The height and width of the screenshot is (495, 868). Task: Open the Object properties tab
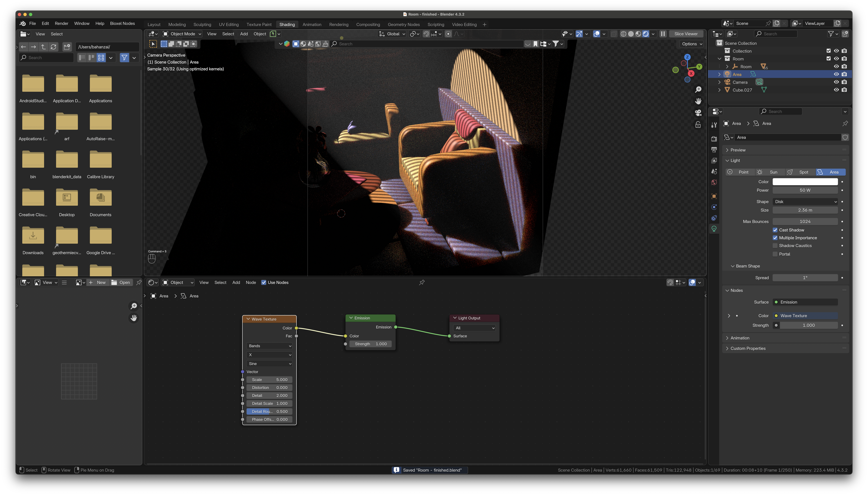click(x=714, y=196)
